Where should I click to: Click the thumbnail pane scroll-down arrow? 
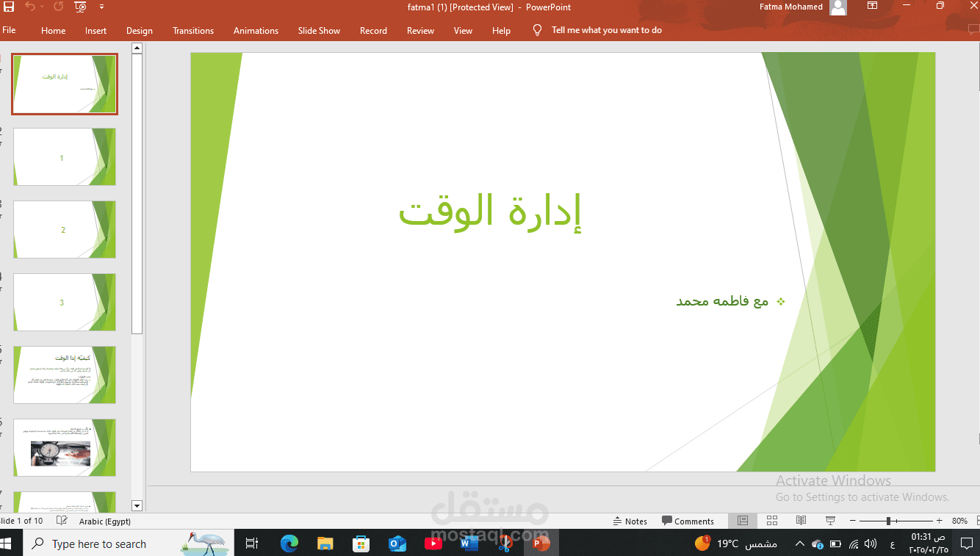(137, 505)
